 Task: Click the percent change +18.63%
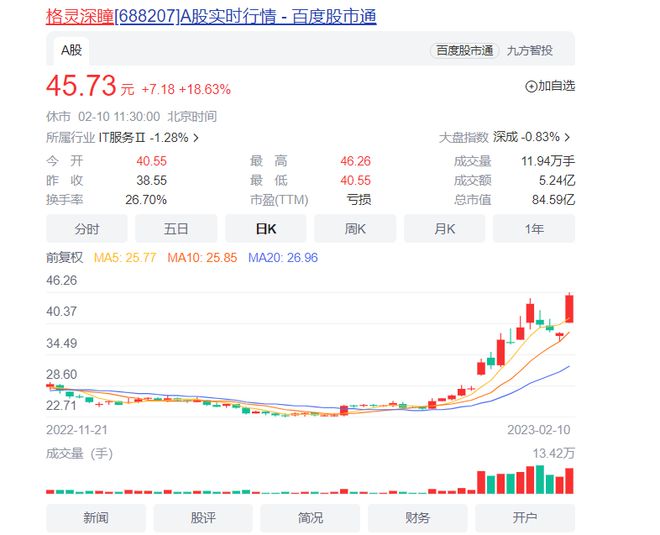point(205,89)
